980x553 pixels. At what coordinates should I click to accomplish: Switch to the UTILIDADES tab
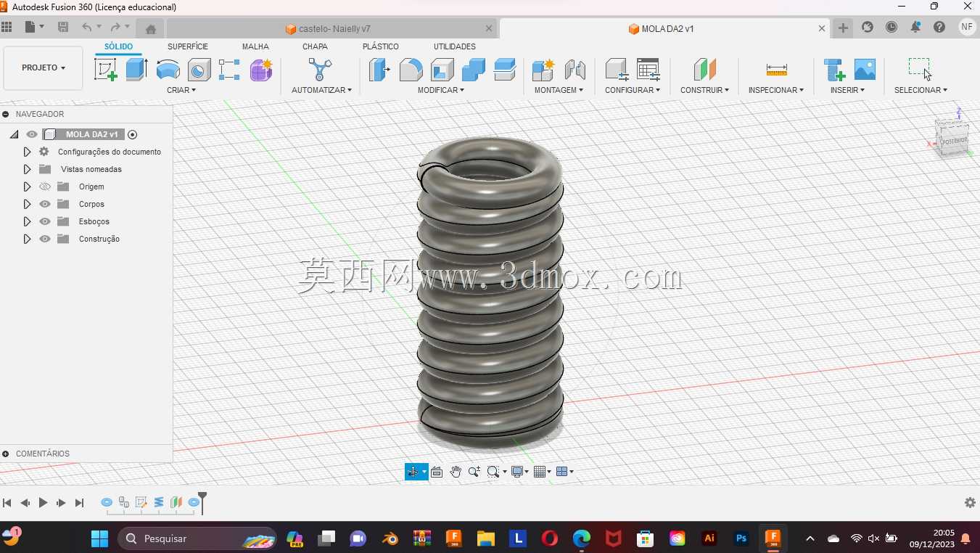455,46
